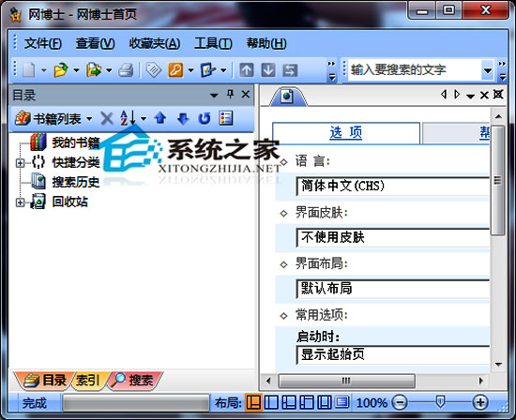This screenshot has height=420, width=516.
Task: Open the 文件(F) menu
Action: [43, 43]
